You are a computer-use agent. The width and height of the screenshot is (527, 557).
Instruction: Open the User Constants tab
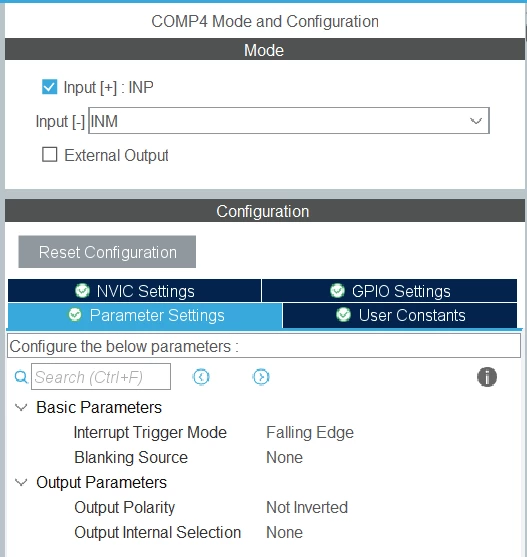(400, 315)
